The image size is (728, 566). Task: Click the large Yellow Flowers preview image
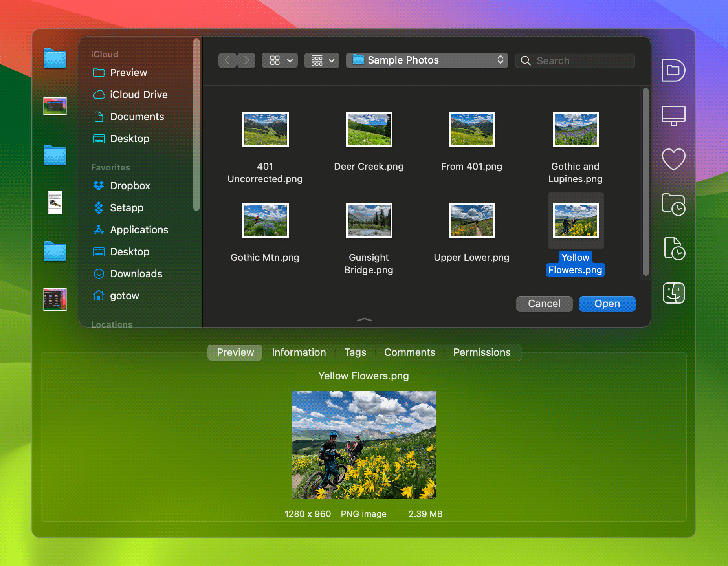pyautogui.click(x=364, y=445)
